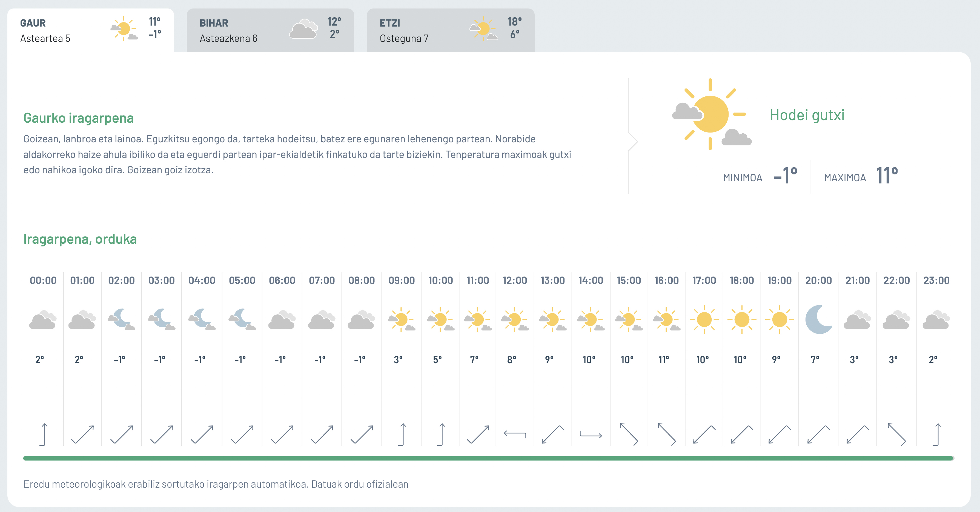
Task: Click the 11:00 hour label
Action: [x=478, y=280]
